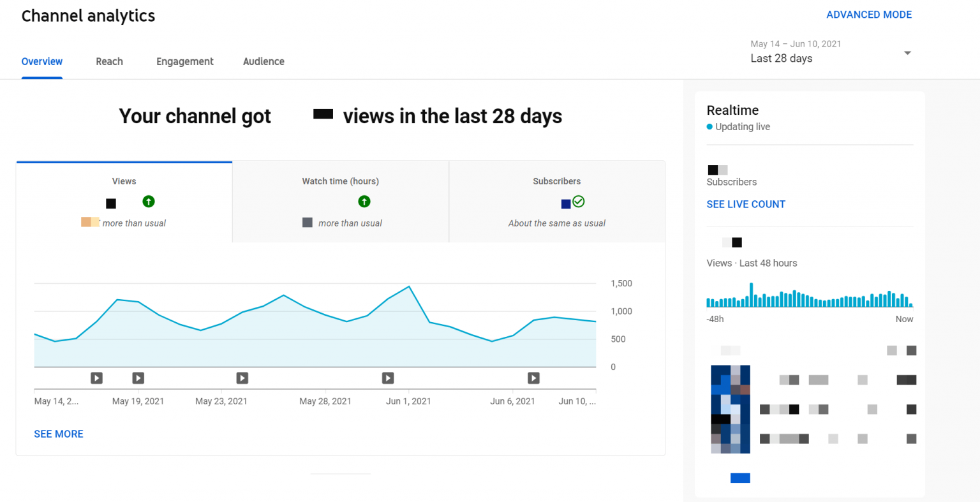Screen dimensions: 980x502
Task: Click SEE MORE below the views chart
Action: (59, 434)
